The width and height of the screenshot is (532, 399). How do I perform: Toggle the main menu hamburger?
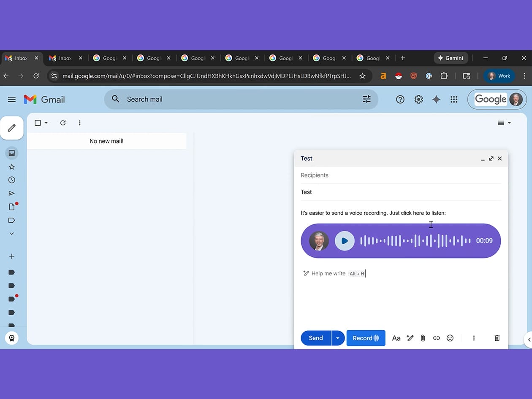click(12, 100)
